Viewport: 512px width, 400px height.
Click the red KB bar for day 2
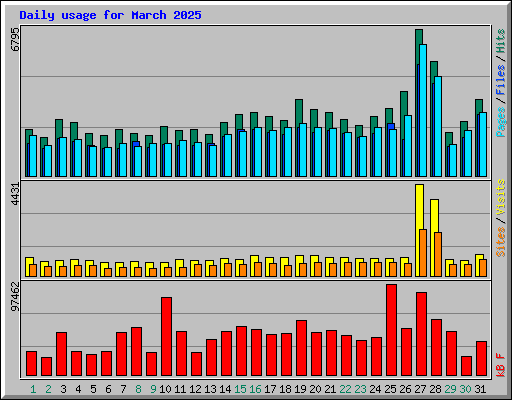point(46,367)
